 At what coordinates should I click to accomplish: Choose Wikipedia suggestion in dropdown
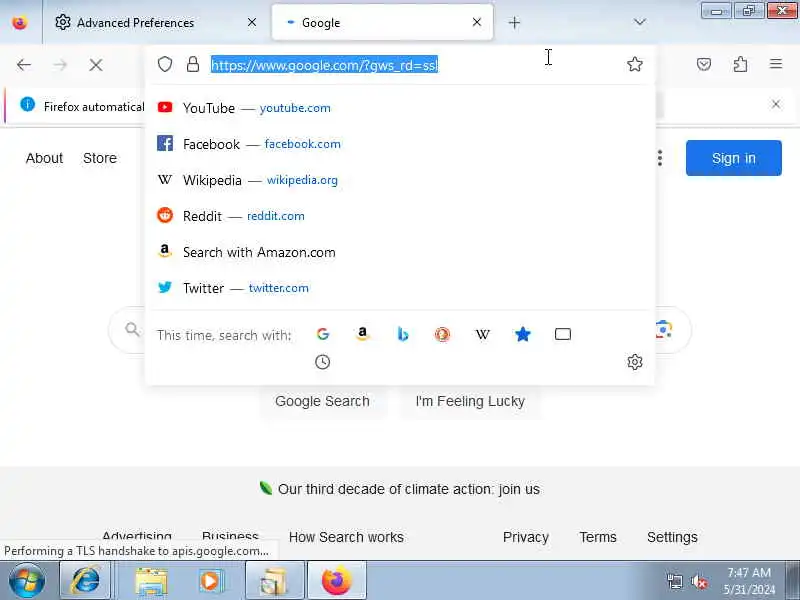click(x=400, y=180)
